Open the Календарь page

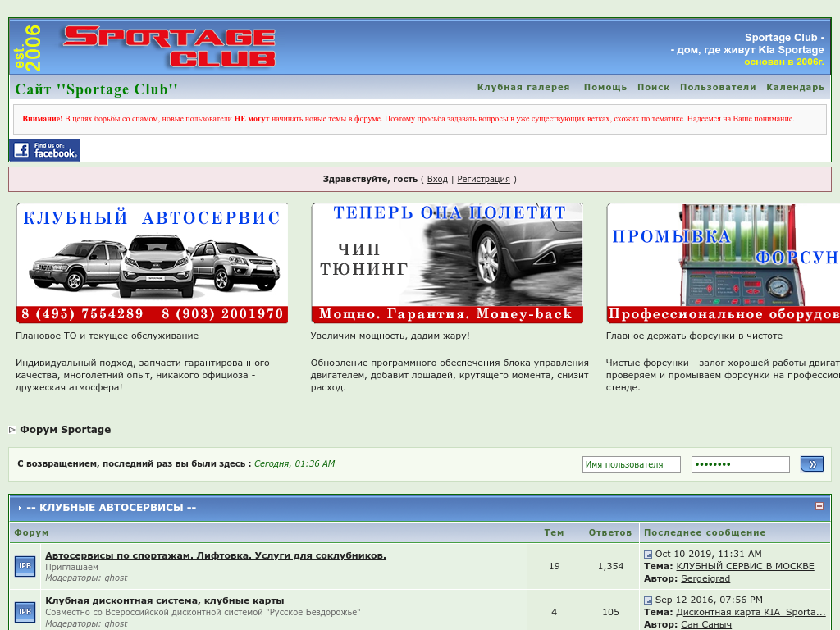(x=795, y=87)
